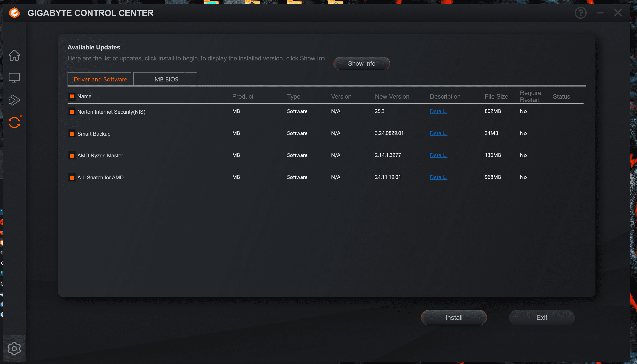The image size is (637, 364).
Task: Minimize the Gigabyte Control Center window
Action: [x=600, y=13]
